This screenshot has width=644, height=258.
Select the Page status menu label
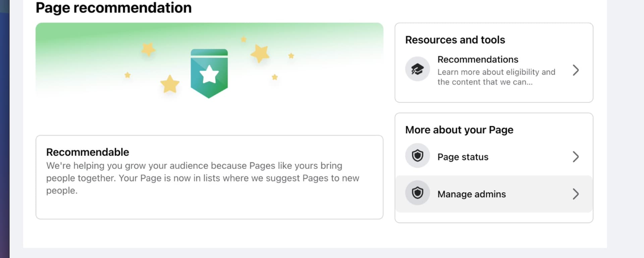tap(463, 157)
